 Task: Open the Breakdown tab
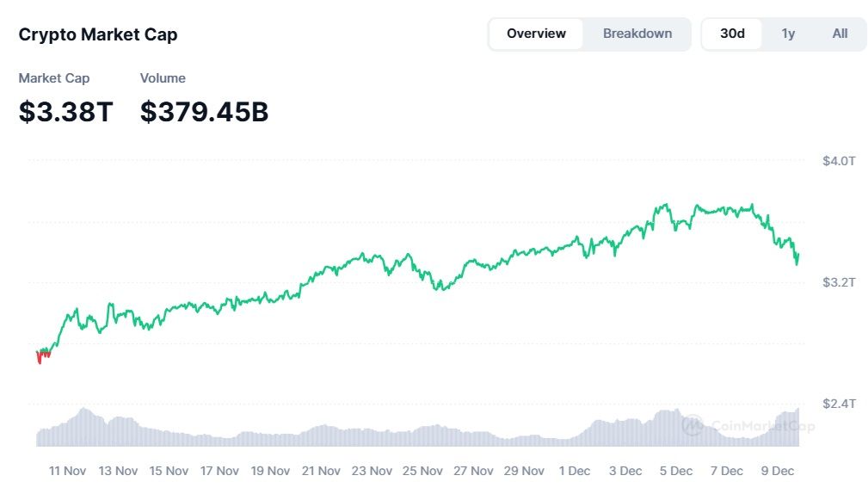click(637, 34)
